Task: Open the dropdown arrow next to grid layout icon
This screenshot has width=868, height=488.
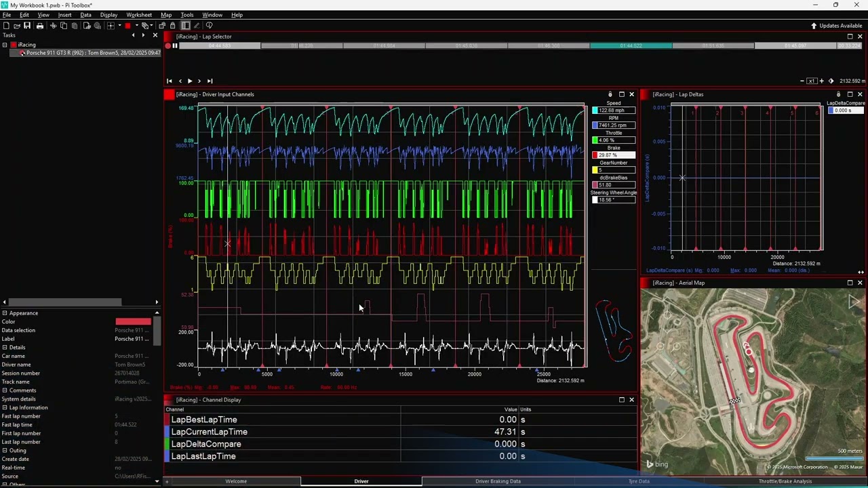Action: click(x=119, y=26)
